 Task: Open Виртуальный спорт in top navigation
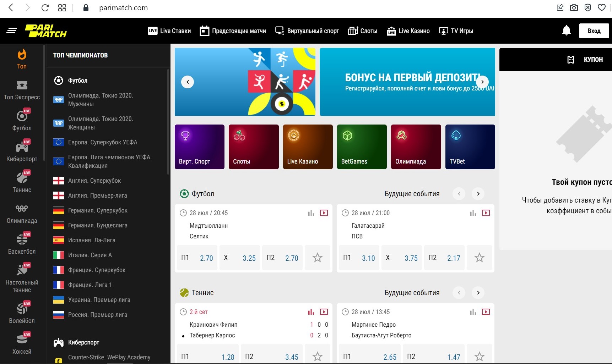tap(307, 31)
